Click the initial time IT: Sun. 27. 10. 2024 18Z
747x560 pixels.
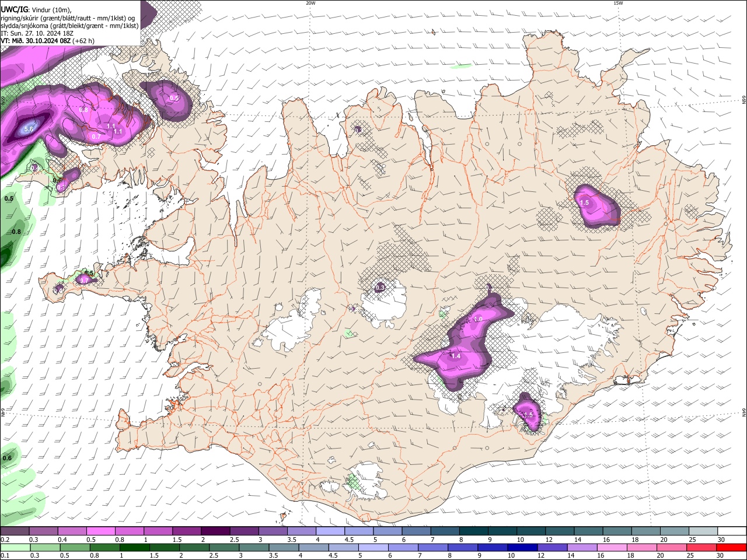[37, 33]
